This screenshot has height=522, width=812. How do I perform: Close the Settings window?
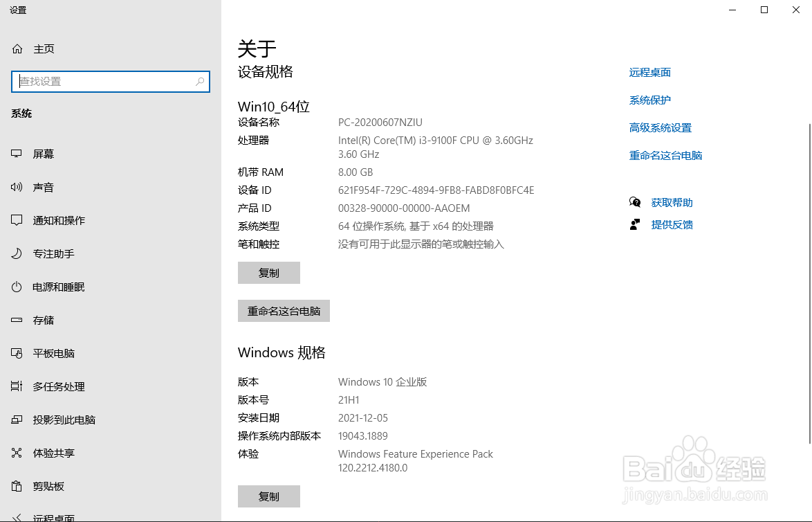796,10
